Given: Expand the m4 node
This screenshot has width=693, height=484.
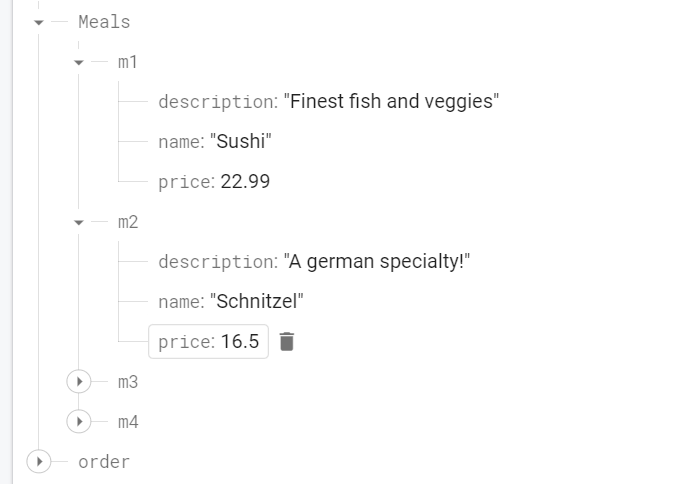Looking at the screenshot, I should [x=79, y=421].
